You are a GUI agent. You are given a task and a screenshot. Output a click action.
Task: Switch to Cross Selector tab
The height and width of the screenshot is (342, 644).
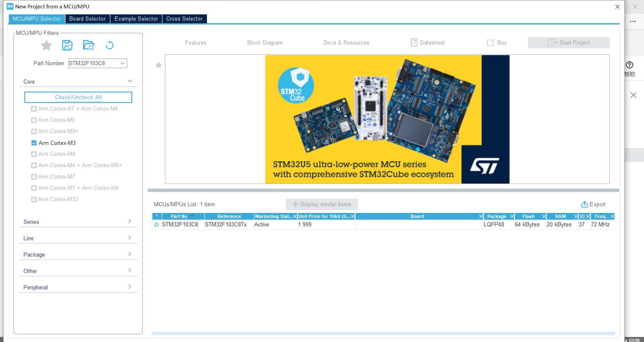[x=184, y=19]
